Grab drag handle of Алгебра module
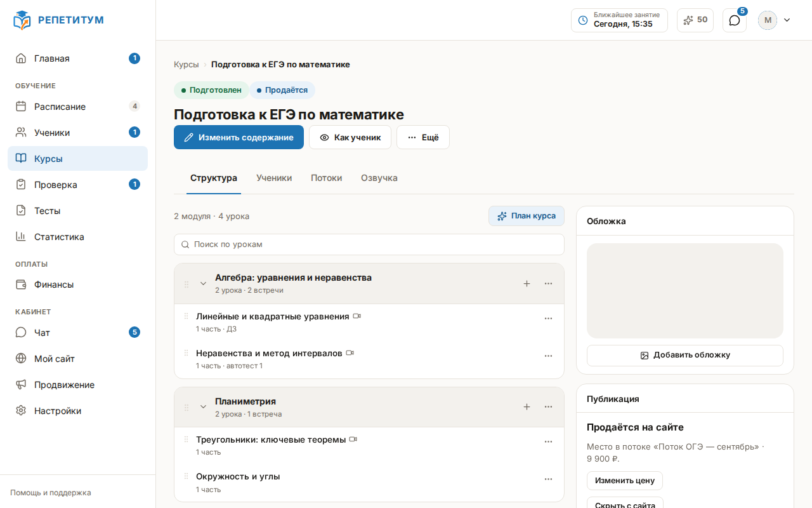 [x=187, y=284]
